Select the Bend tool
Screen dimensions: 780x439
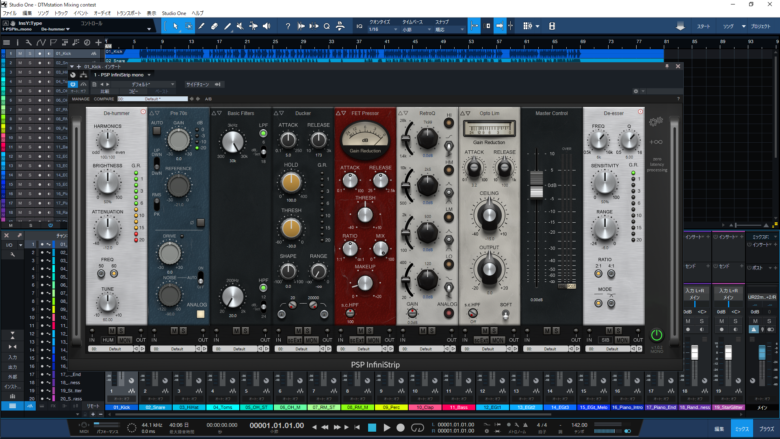(x=253, y=26)
